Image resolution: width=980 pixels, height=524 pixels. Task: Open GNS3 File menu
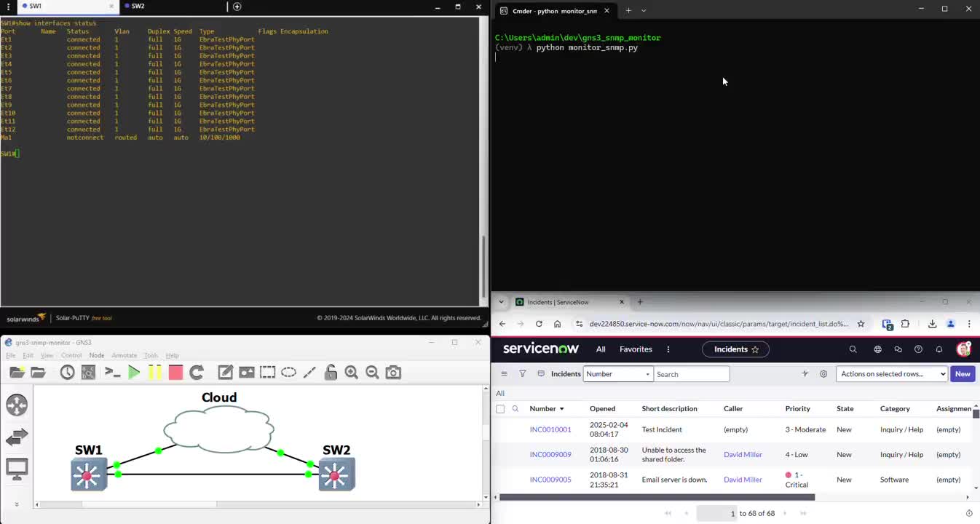tap(11, 356)
